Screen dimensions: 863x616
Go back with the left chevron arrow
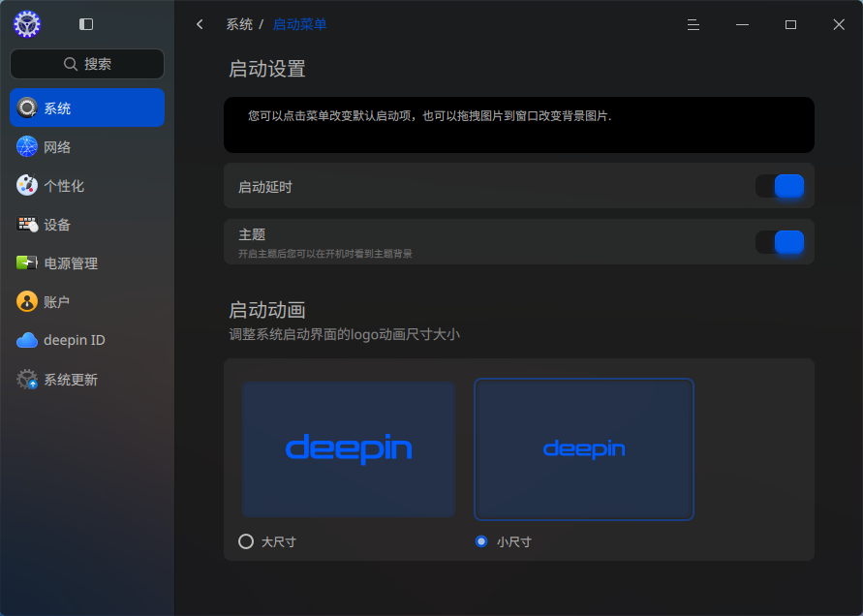pos(200,24)
